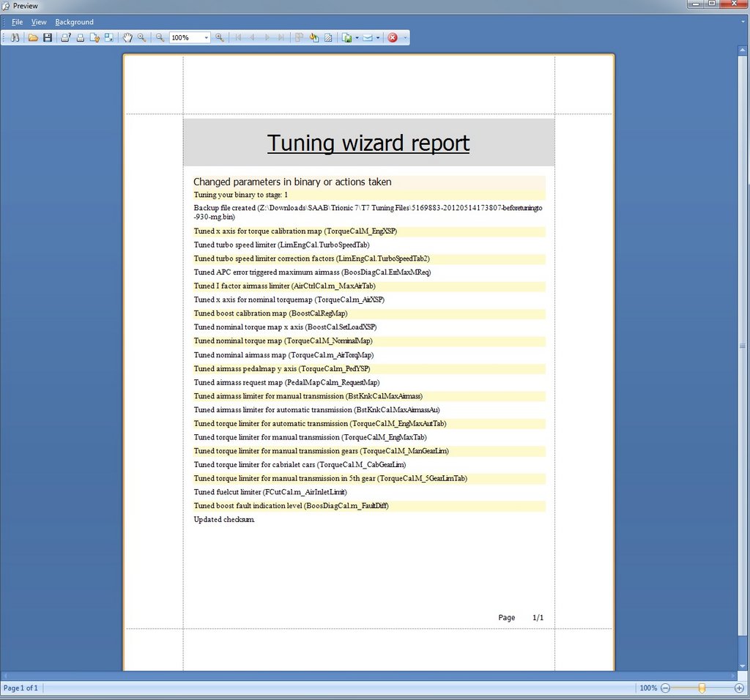This screenshot has height=700, width=750.
Task: Click the Send via E-Mail envelope icon
Action: tap(368, 37)
